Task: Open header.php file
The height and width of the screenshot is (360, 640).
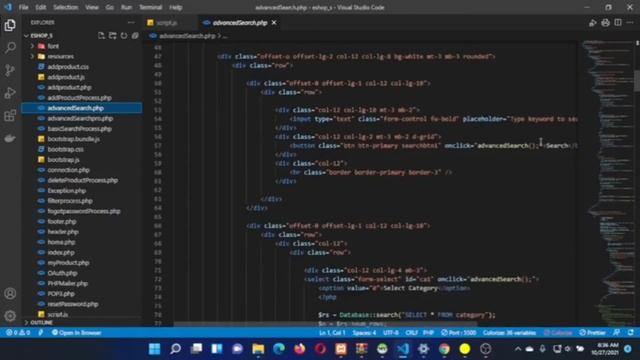Action: 63,231
